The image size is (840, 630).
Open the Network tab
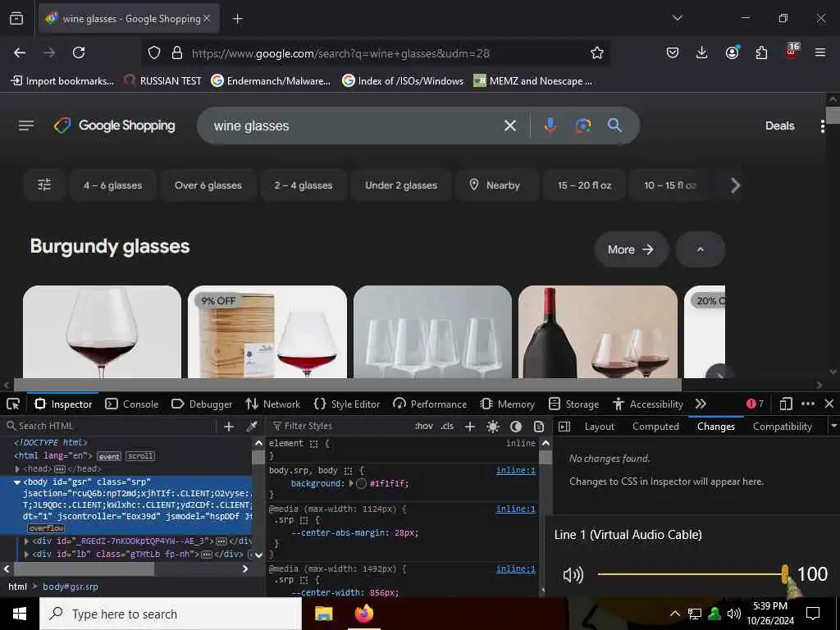pyautogui.click(x=272, y=404)
